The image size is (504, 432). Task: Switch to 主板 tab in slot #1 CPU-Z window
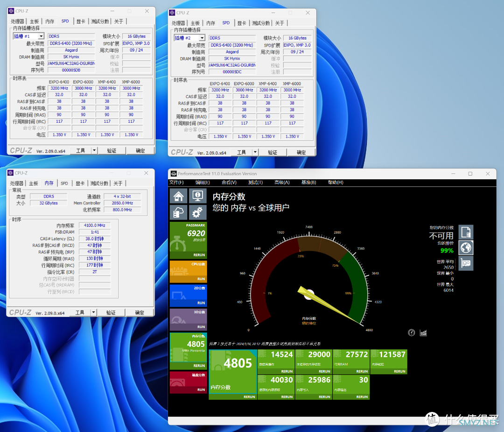pyautogui.click(x=35, y=21)
